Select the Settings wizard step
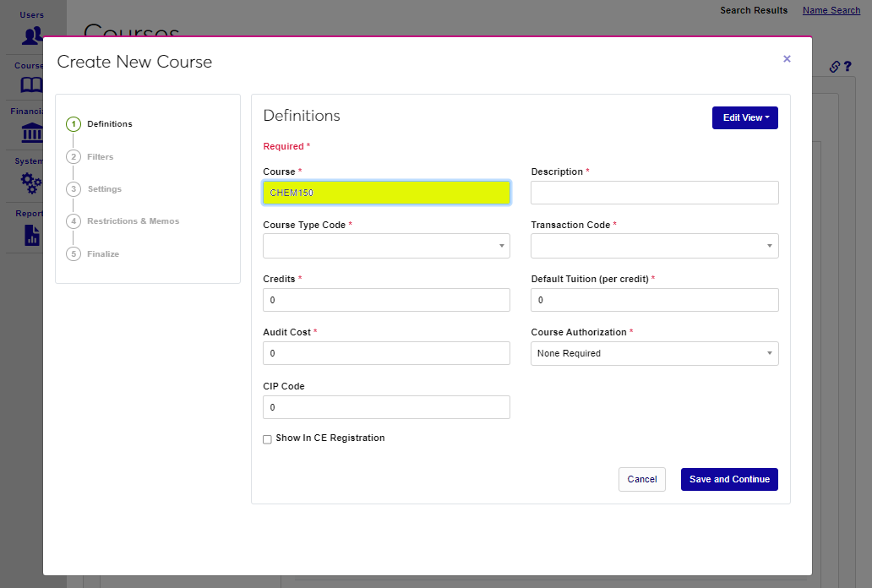The height and width of the screenshot is (588, 872). click(x=104, y=189)
